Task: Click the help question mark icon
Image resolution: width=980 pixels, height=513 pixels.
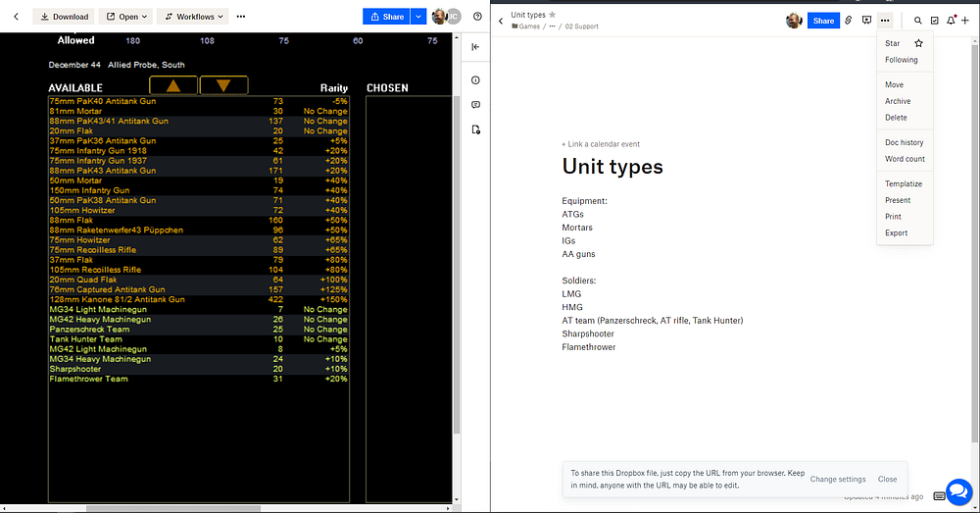Action: (x=477, y=17)
